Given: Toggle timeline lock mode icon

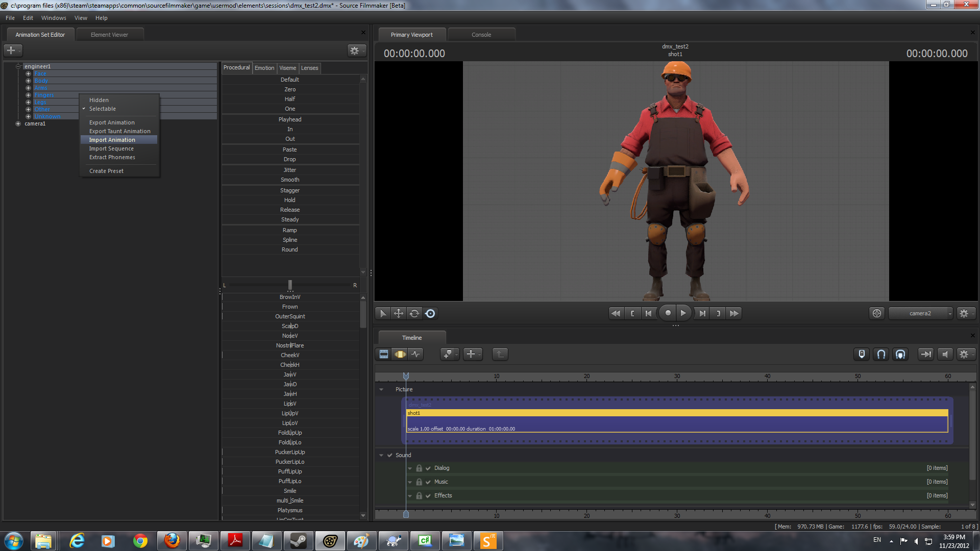Looking at the screenshot, I should (862, 354).
